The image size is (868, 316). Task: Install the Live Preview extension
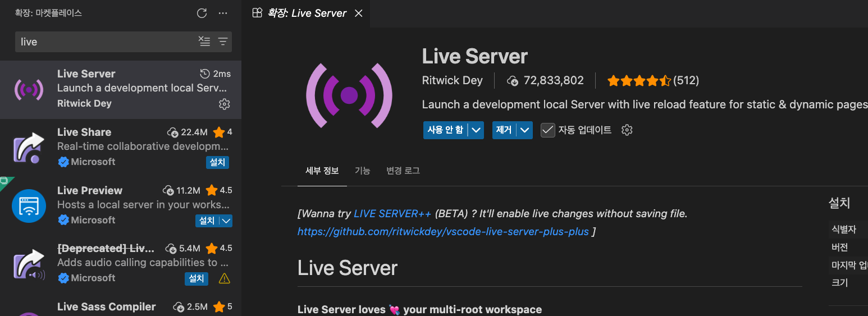(x=207, y=221)
